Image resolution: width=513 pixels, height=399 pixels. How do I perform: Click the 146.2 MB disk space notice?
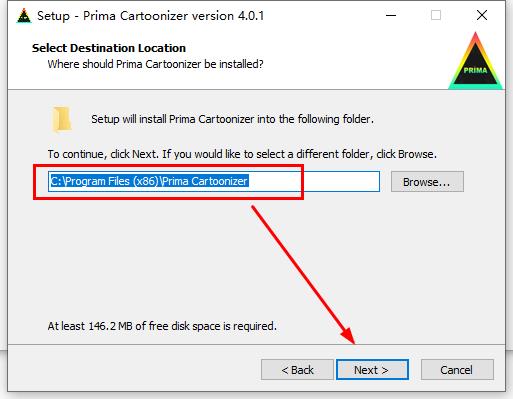[x=162, y=326]
